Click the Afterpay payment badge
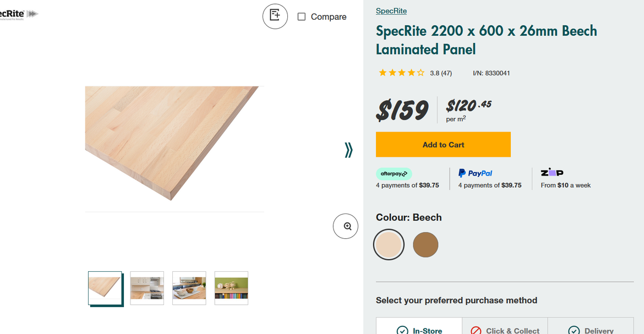 tap(394, 174)
